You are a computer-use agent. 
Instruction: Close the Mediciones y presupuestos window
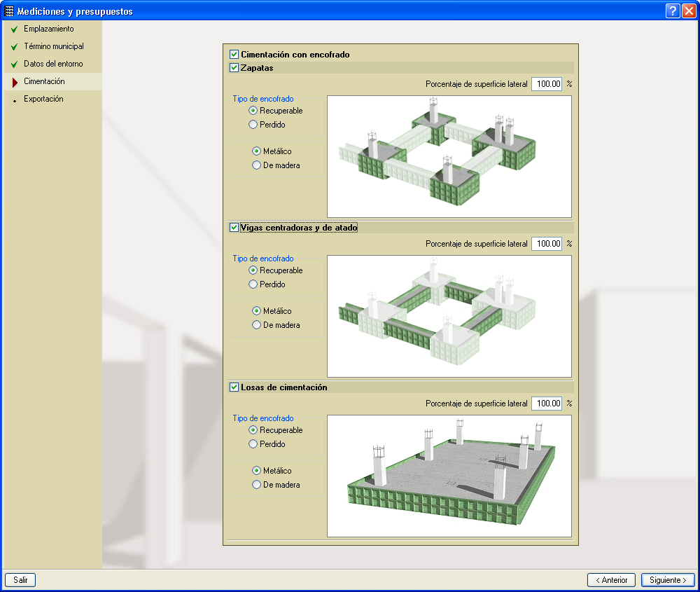click(x=689, y=11)
